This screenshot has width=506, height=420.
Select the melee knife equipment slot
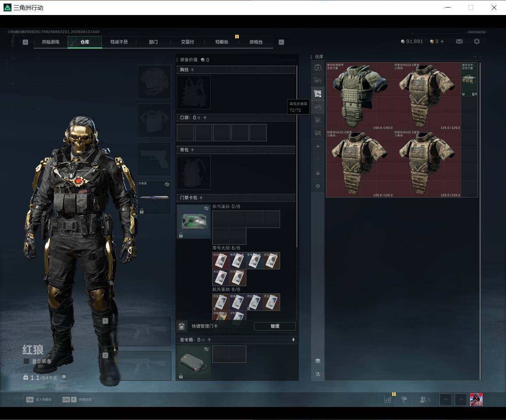(154, 198)
